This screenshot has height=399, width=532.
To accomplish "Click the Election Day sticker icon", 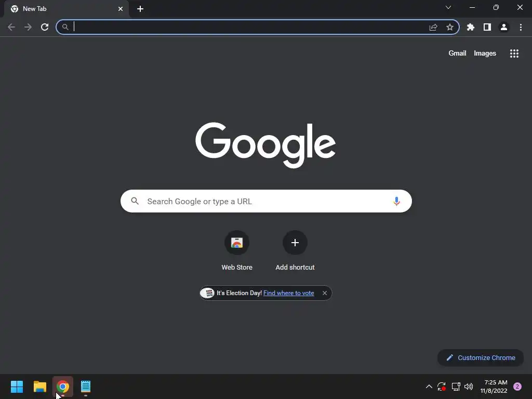I will (207, 293).
